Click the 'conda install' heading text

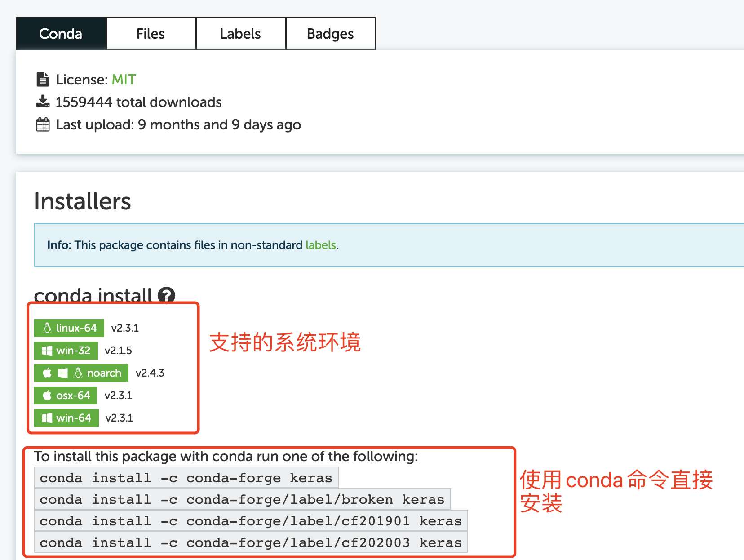click(93, 296)
